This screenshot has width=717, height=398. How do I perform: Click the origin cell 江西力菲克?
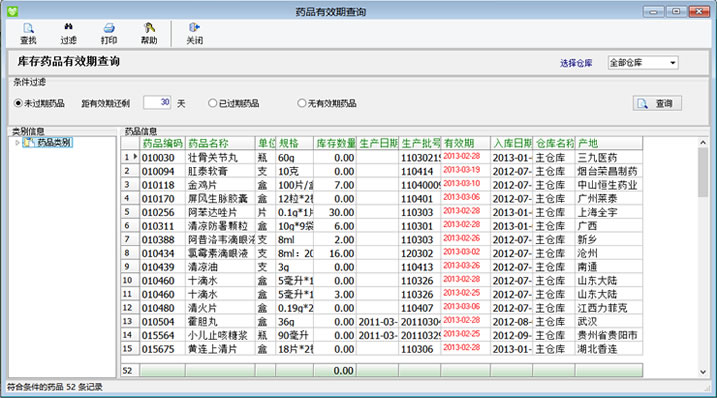coord(609,308)
